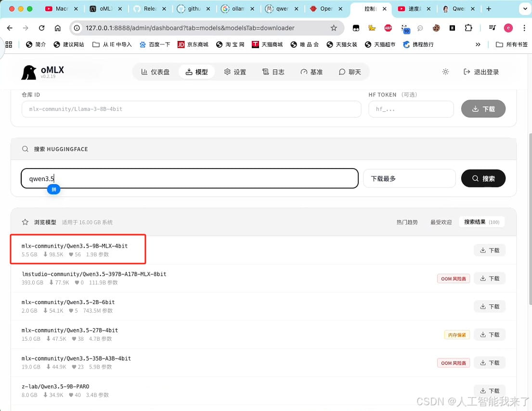Screen dimensions: 532x411
Task: Go back with browser back arrow
Action: coord(10,28)
